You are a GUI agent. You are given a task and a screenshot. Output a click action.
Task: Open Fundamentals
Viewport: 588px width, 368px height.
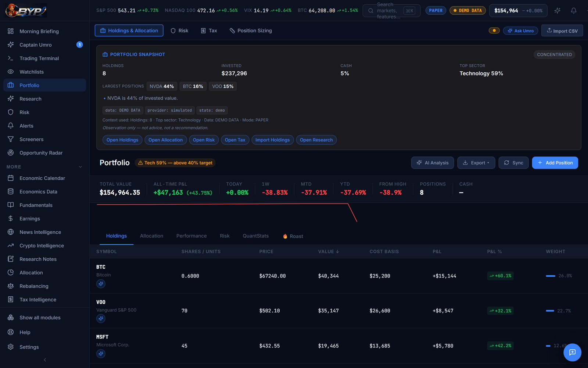[44, 205]
